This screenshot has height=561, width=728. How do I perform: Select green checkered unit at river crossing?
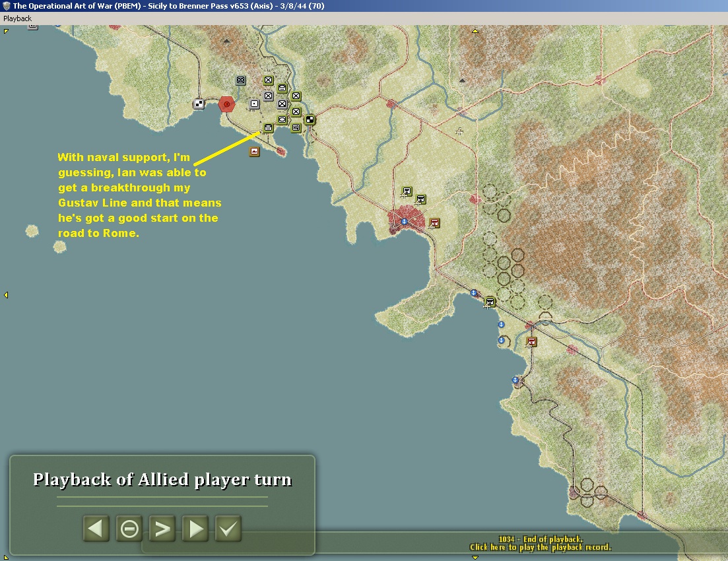click(310, 120)
